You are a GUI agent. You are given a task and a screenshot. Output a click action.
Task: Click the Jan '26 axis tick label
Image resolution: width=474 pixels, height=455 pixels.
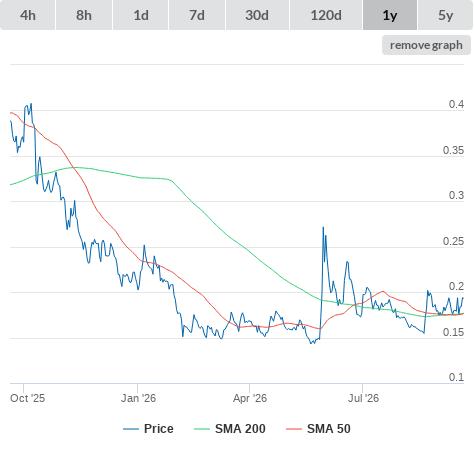138,398
